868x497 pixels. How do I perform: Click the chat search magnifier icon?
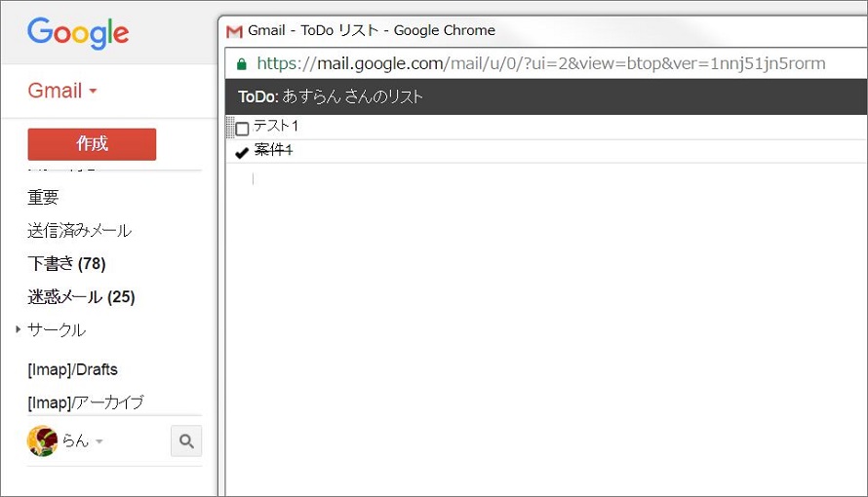pos(186,441)
